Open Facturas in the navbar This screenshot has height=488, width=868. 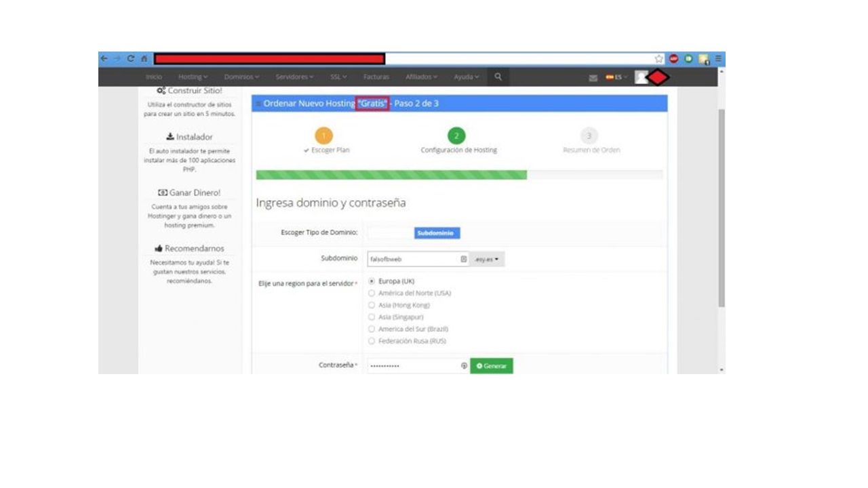point(376,77)
